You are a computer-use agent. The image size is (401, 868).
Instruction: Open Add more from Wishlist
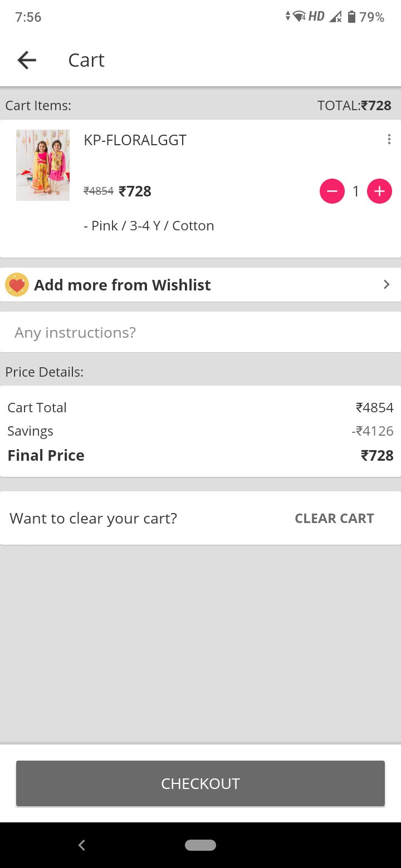[x=123, y=285]
